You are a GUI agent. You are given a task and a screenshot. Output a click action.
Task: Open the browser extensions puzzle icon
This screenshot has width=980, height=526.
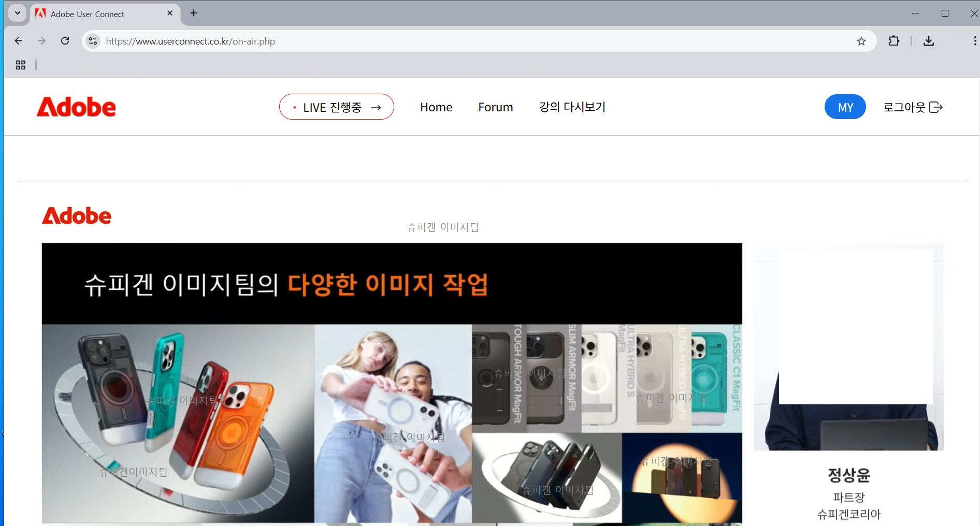tap(893, 41)
